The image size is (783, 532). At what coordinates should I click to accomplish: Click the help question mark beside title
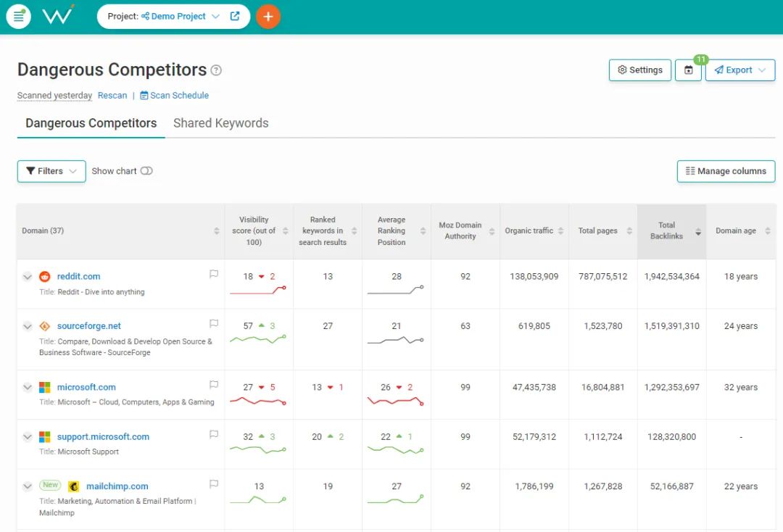tap(216, 70)
